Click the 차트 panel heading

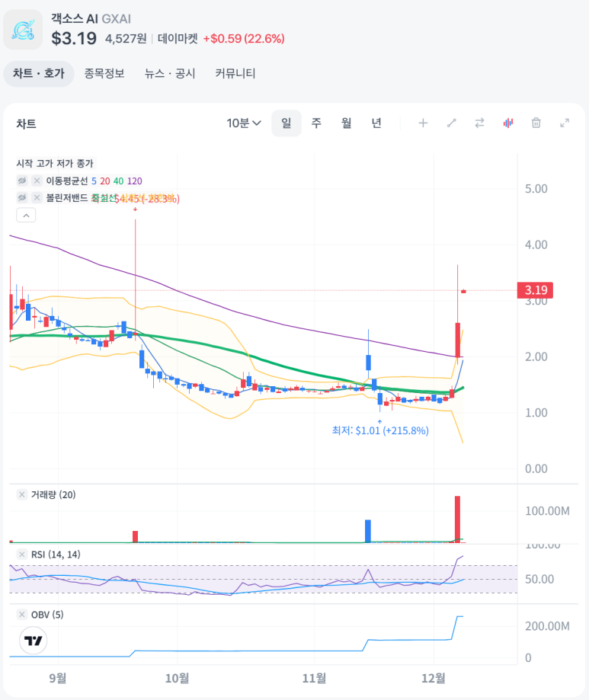coord(27,123)
